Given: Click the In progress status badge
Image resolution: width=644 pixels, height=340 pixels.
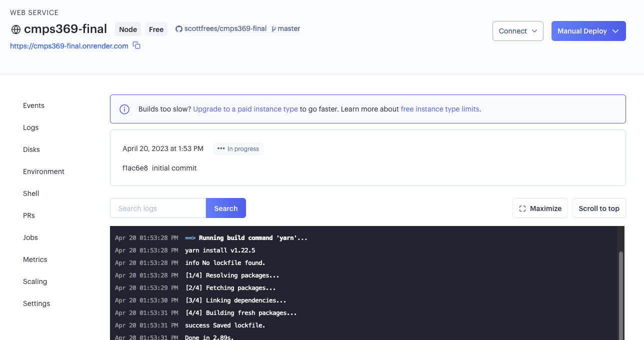Looking at the screenshot, I should (x=238, y=148).
